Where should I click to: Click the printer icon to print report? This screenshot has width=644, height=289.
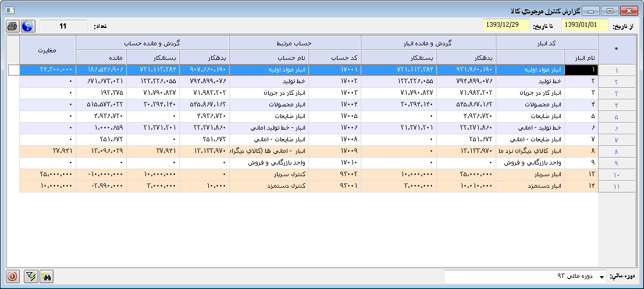point(12,26)
